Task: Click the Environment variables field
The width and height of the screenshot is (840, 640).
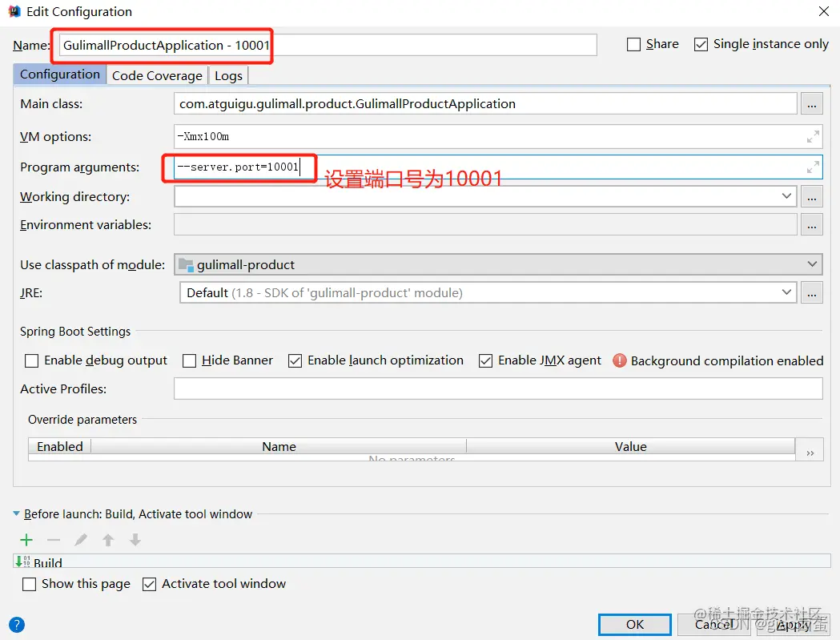Action: click(485, 224)
